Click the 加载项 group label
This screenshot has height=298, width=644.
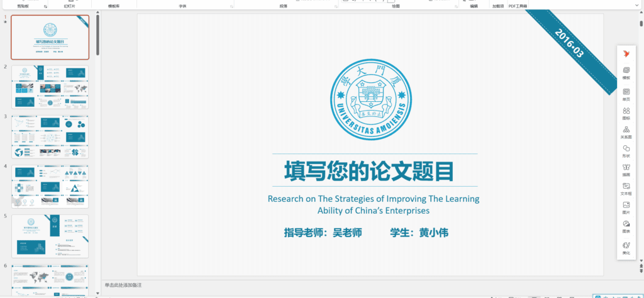[497, 6]
